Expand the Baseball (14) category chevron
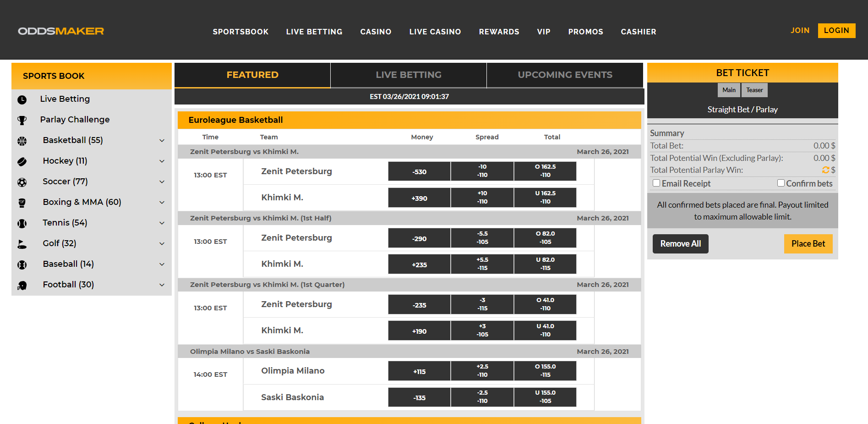Viewport: 868px width, 424px height. [x=162, y=264]
